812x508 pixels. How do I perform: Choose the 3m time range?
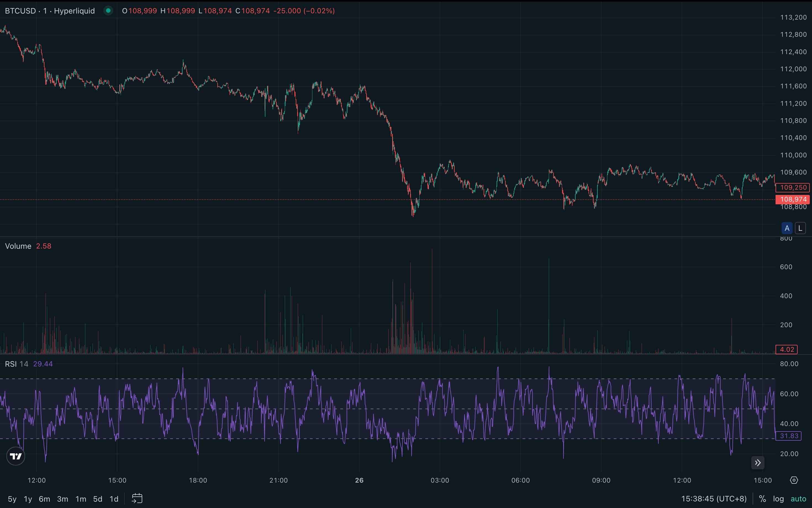pos(62,499)
